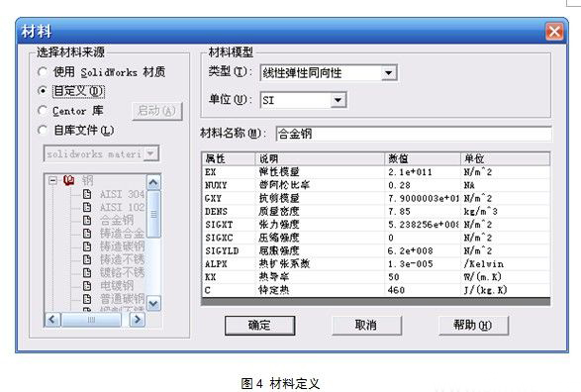Viewport: 581px width, 392px height.
Task: Click the tree scroll-left arrow
Action: point(52,319)
